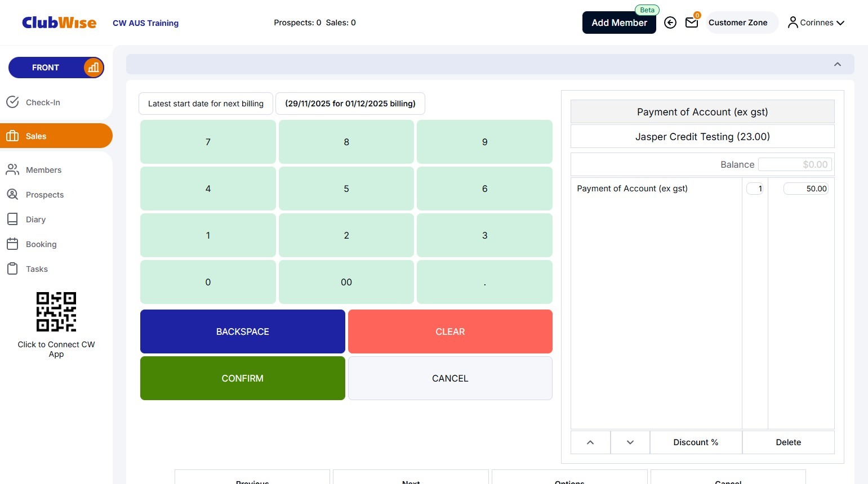
Task: Click the user profile icon
Action: pyautogui.click(x=793, y=23)
